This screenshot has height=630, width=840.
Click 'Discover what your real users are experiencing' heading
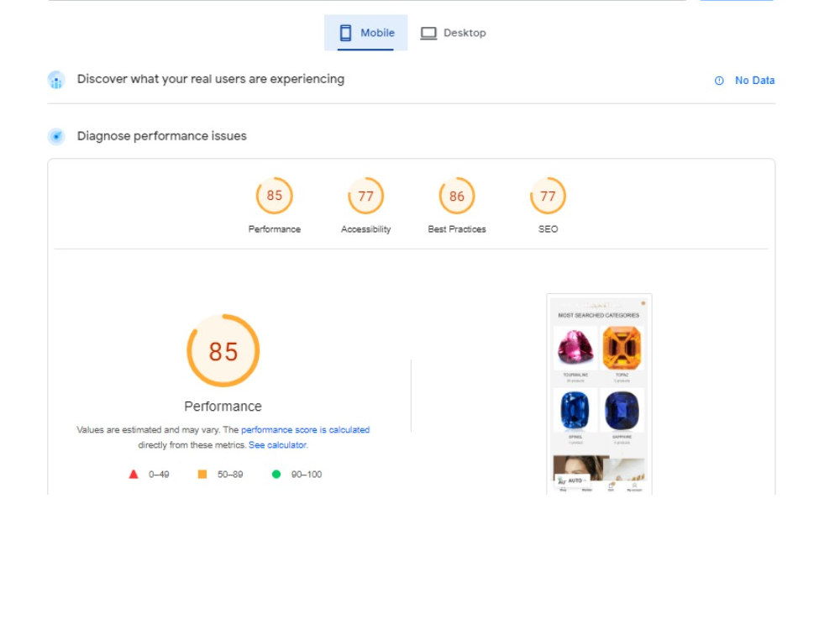[x=211, y=79]
